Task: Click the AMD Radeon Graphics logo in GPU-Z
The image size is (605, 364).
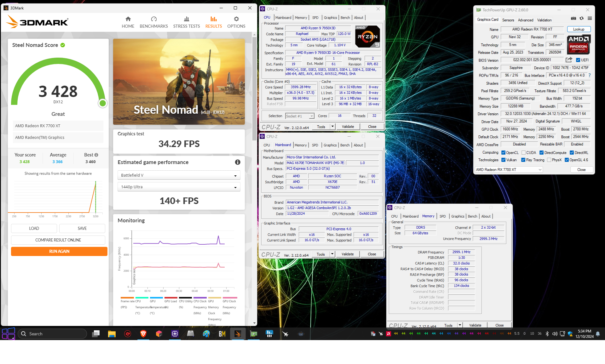Action: (579, 44)
